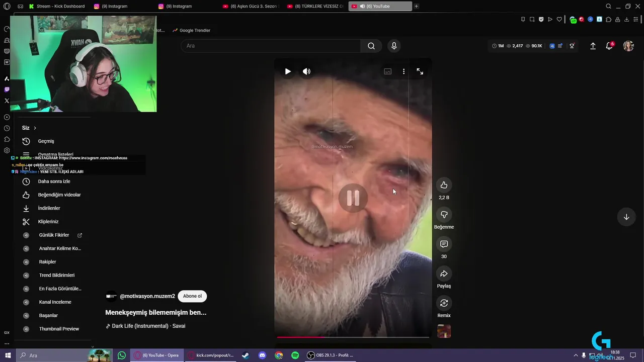Open Discord from the taskbar

[x=262, y=355]
